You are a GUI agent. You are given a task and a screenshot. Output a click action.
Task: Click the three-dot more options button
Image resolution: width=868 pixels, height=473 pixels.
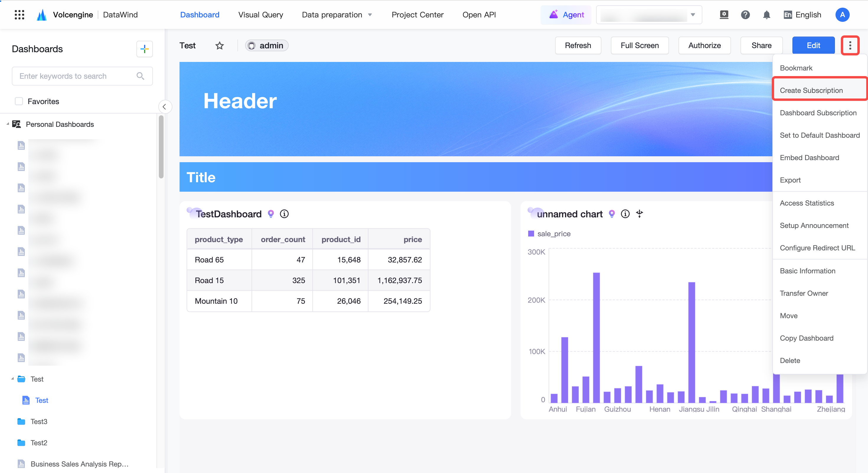[x=850, y=45]
